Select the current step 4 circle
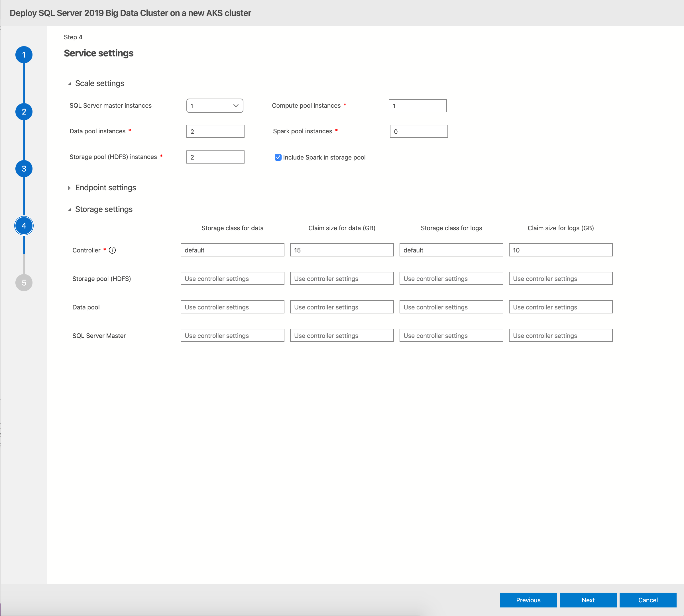The height and width of the screenshot is (616, 684). [24, 226]
